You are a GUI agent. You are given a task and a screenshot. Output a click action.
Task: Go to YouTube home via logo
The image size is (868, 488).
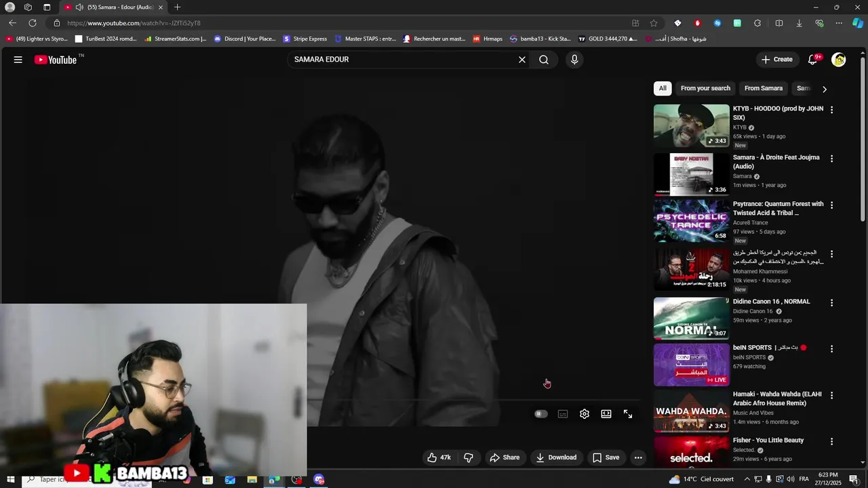56,60
